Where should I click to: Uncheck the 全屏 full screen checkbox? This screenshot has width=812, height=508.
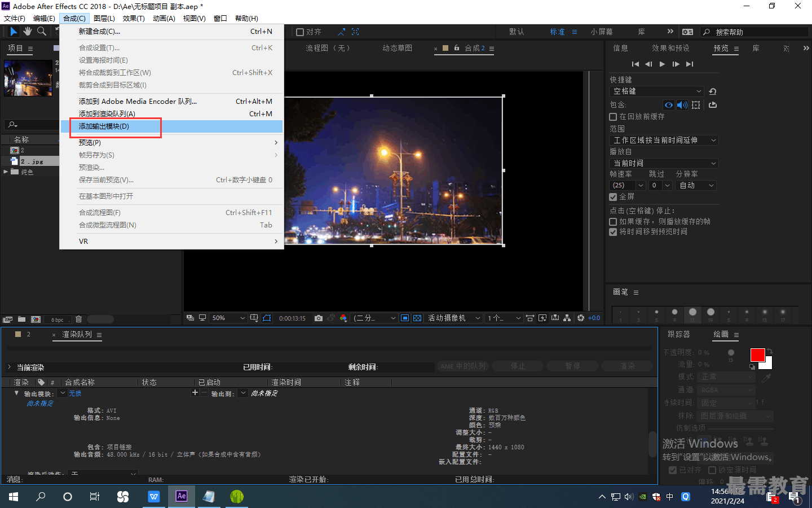click(x=613, y=197)
